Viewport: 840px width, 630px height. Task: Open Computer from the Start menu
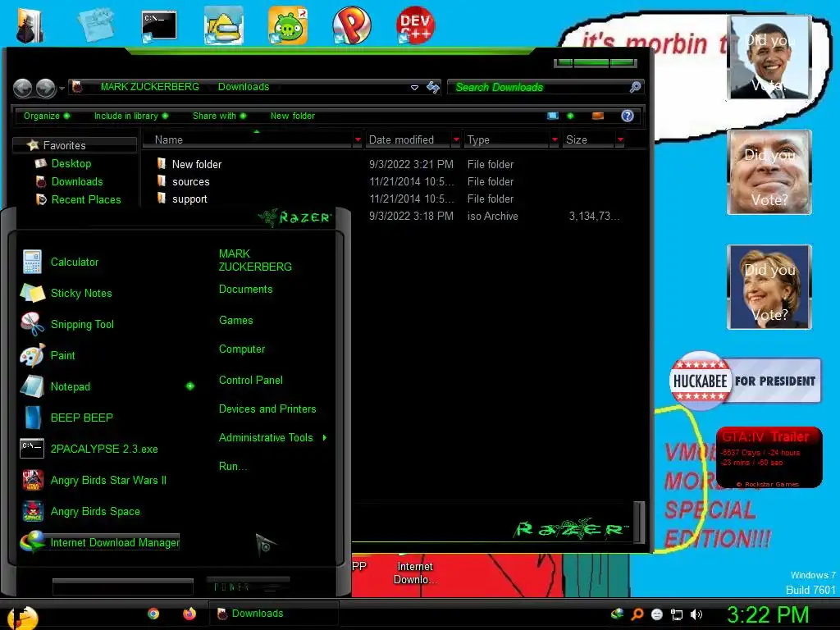242,349
